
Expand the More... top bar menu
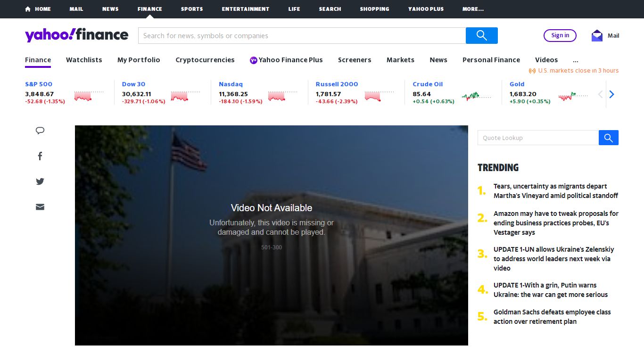click(x=473, y=9)
